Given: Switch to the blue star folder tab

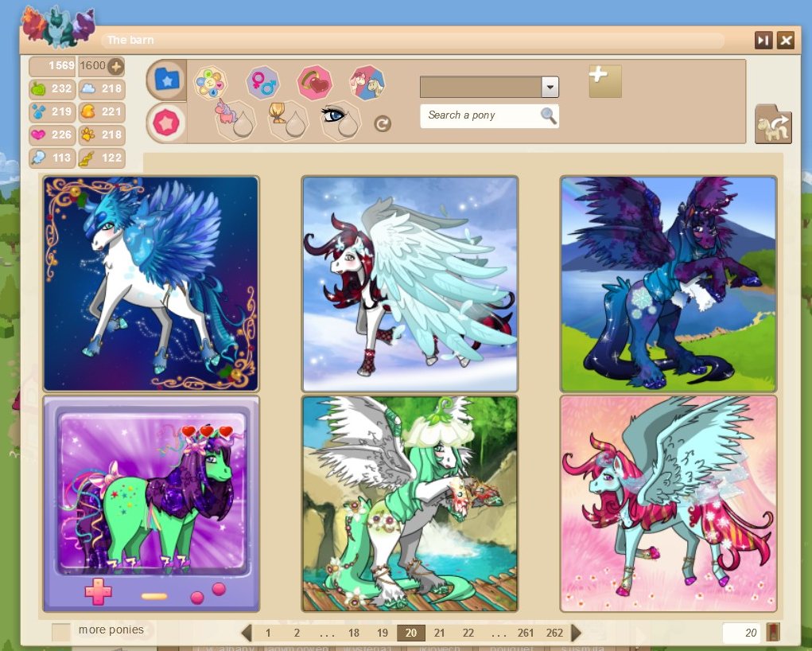Looking at the screenshot, I should [x=167, y=80].
